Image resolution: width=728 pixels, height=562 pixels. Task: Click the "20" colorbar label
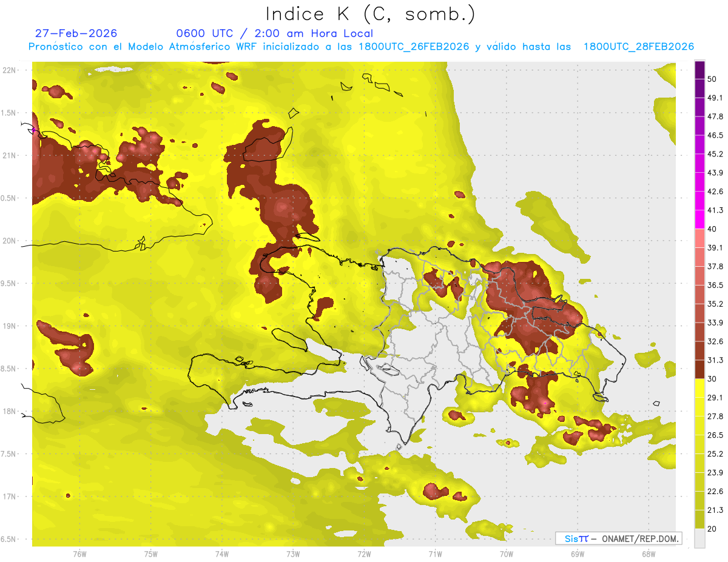pyautogui.click(x=712, y=529)
